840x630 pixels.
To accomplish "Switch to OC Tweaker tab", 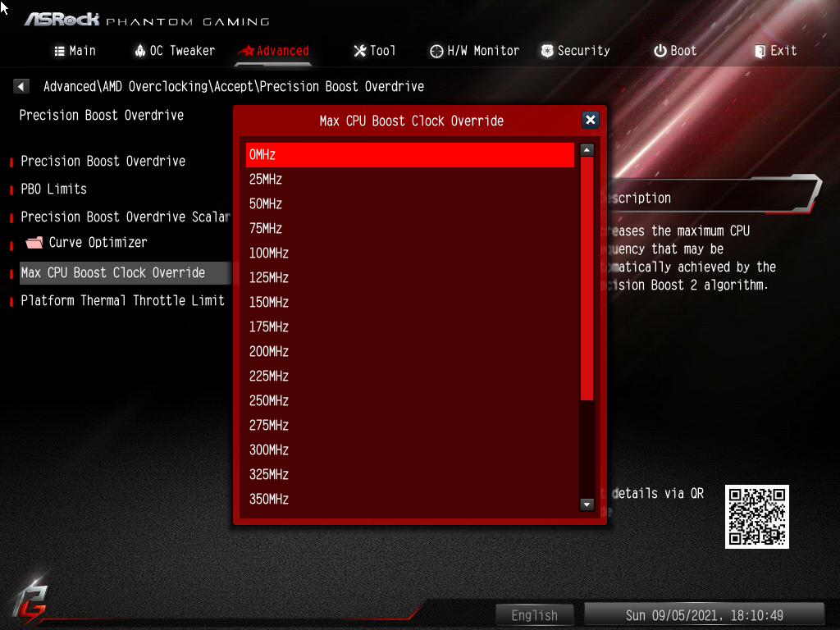I will point(175,51).
